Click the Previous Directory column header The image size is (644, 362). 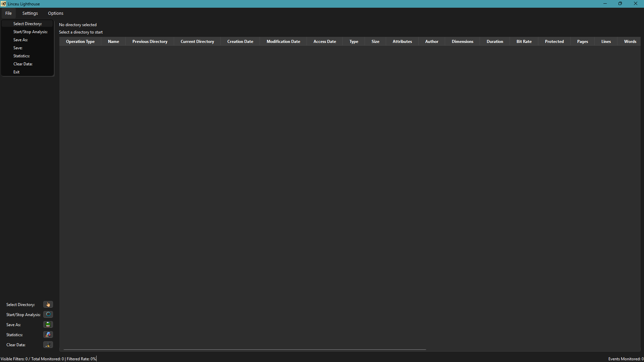150,42
